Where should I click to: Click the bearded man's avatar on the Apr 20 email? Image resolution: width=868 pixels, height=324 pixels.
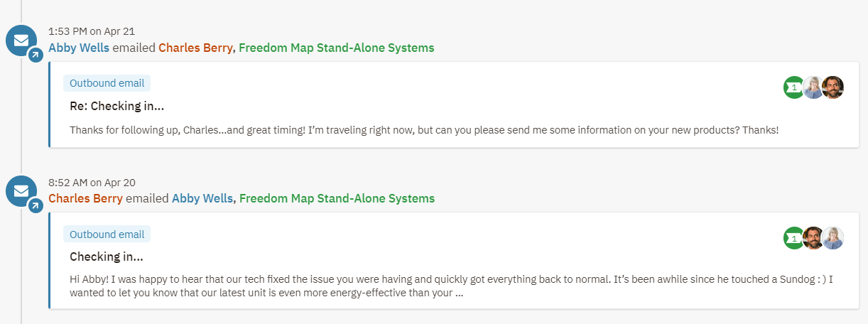point(813,238)
